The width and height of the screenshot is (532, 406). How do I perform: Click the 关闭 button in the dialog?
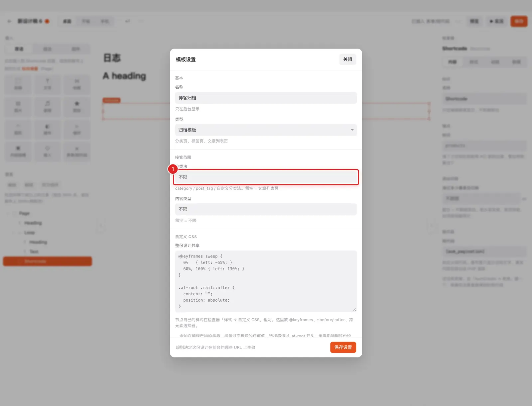347,59
